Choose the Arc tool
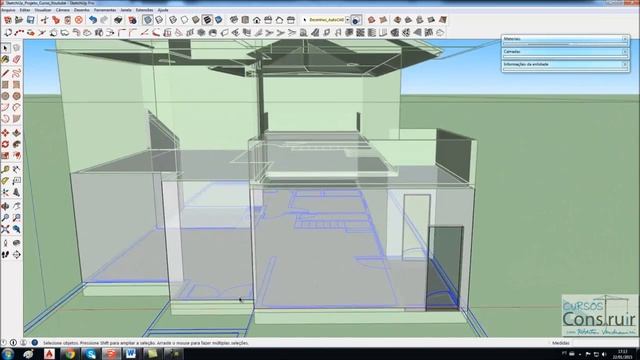Image resolution: width=640 pixels, height=360 pixels. [5, 108]
